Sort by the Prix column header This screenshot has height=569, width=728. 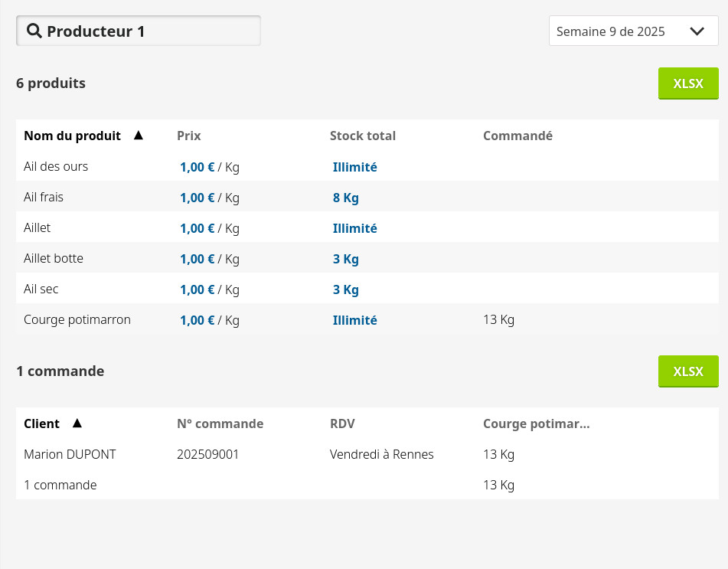coord(189,136)
